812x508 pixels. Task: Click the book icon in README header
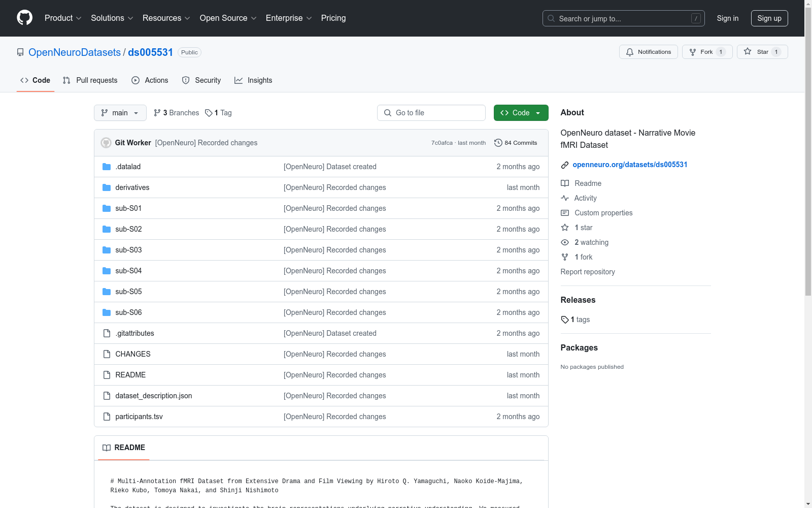point(107,448)
